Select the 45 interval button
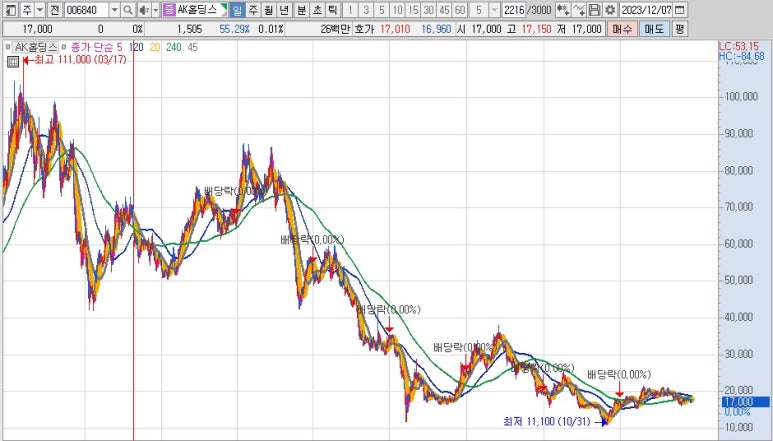Screen dimensions: 773x441 (x=444, y=9)
